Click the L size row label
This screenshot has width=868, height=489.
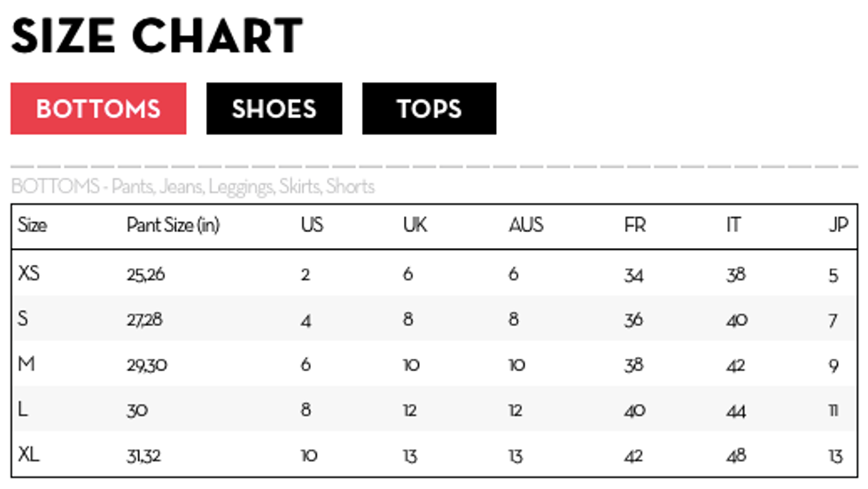click(22, 410)
